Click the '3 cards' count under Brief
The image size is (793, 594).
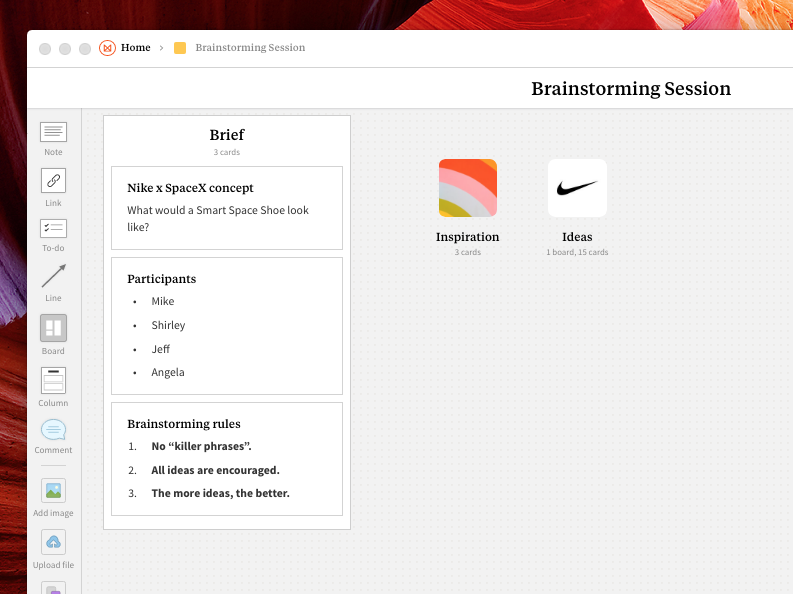click(x=227, y=152)
